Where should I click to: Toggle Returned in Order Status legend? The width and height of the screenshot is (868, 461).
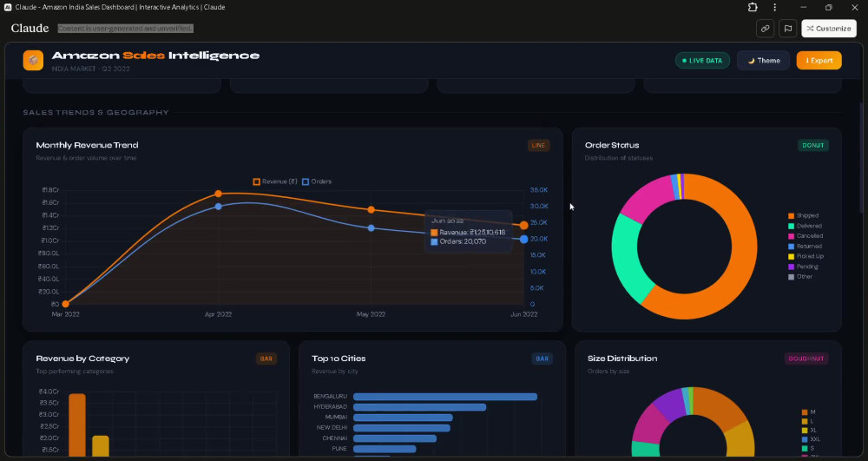point(805,247)
